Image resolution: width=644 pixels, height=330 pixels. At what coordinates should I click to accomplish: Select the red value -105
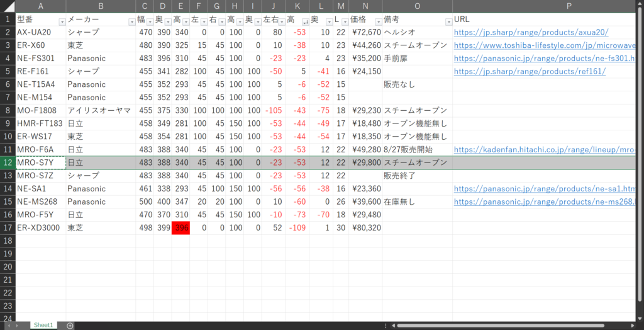[274, 111]
